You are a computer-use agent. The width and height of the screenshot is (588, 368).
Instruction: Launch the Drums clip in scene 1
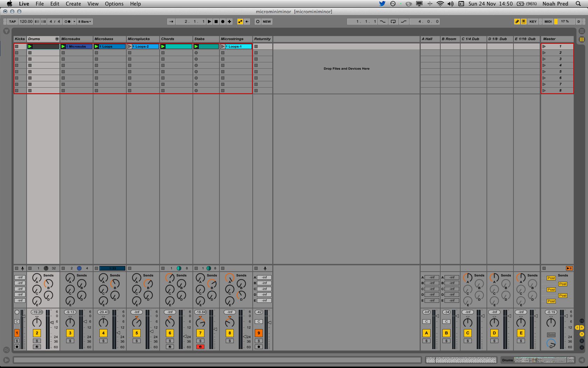(30, 46)
